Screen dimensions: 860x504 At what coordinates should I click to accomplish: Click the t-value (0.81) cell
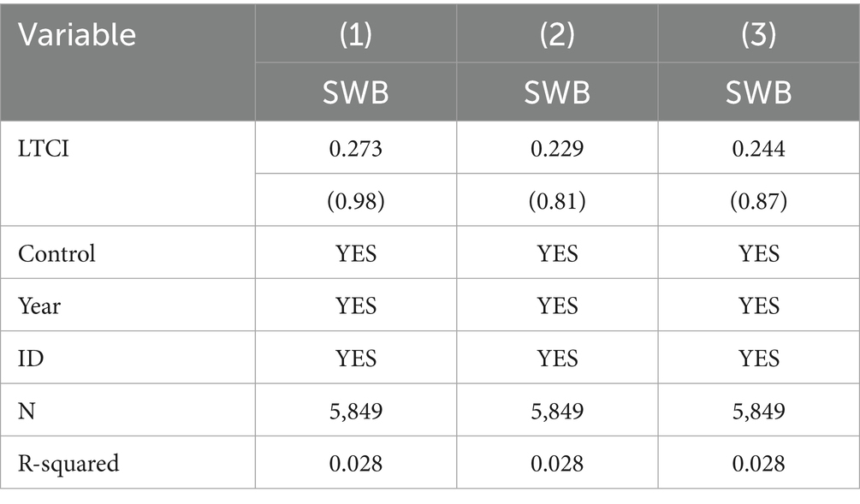tap(557, 201)
